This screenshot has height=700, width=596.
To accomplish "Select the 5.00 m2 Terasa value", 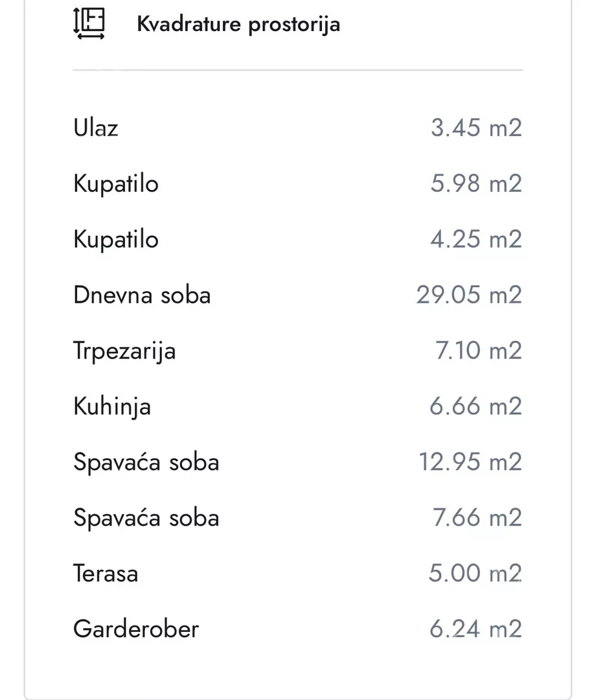I will point(476,573).
